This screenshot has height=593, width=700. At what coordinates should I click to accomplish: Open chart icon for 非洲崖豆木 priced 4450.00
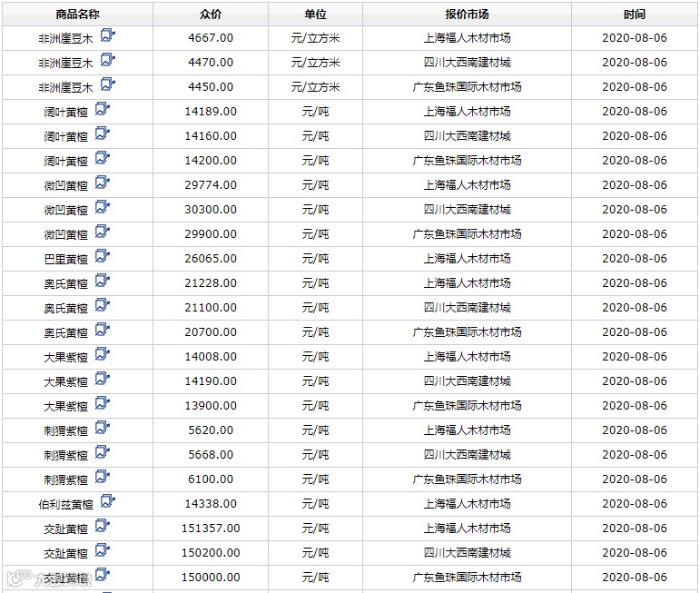point(108,84)
